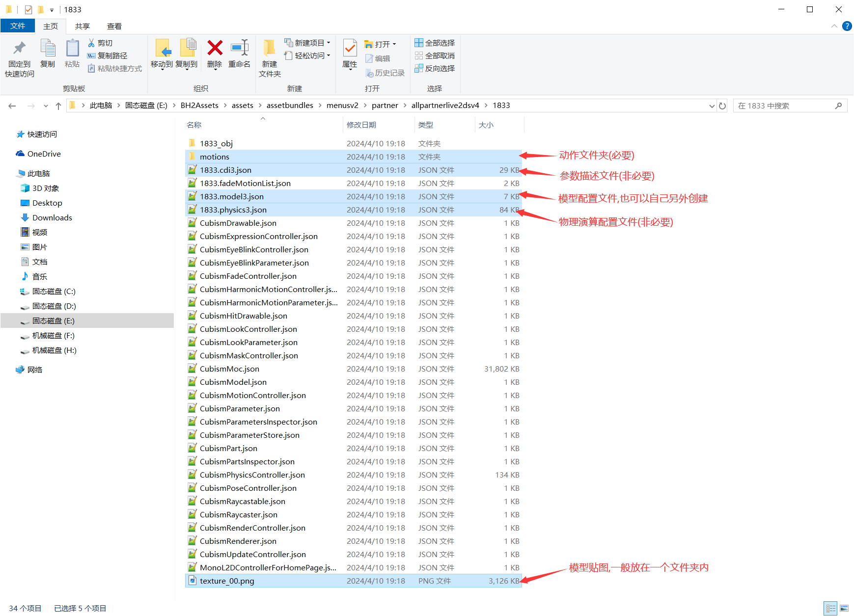This screenshot has width=854, height=616.
Task: Click the 全部取消 button
Action: point(435,55)
